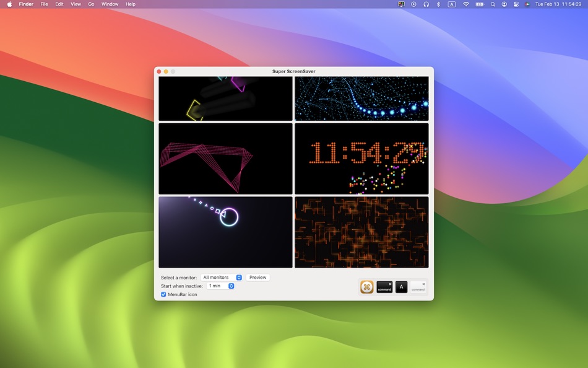588x368 pixels.
Task: Click the 'Start when inactive:' label
Action: tap(182, 286)
